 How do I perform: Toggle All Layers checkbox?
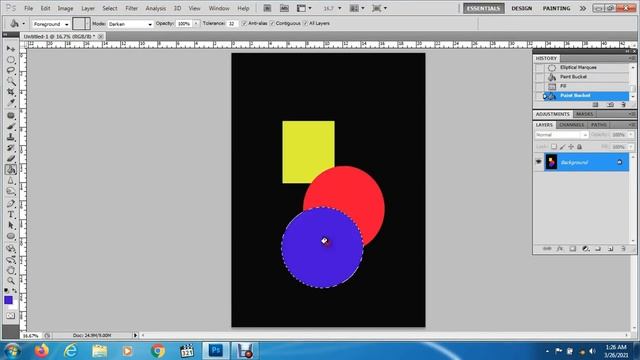305,24
